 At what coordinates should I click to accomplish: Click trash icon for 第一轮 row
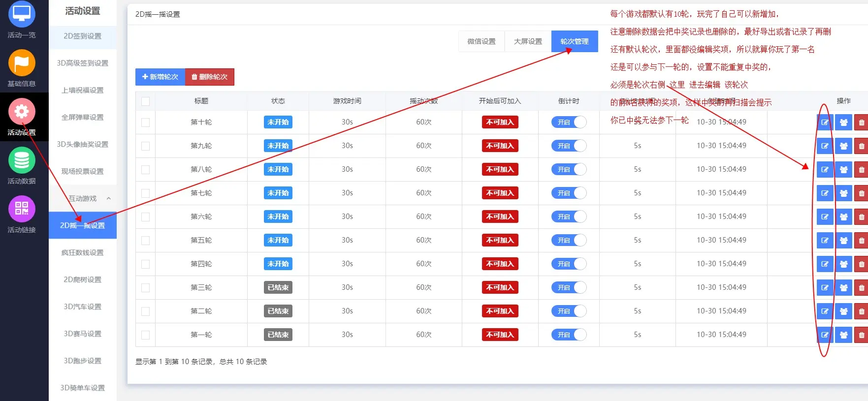[x=861, y=335]
